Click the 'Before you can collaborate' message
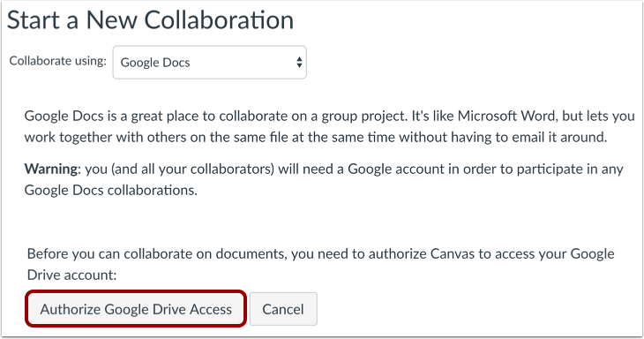Viewport: 644px width, 339px height. [x=321, y=264]
